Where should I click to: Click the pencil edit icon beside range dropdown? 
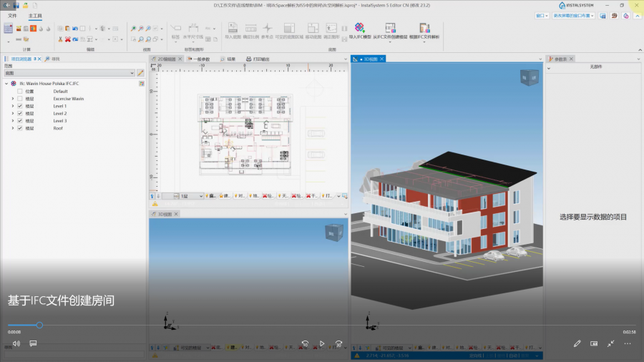141,73
